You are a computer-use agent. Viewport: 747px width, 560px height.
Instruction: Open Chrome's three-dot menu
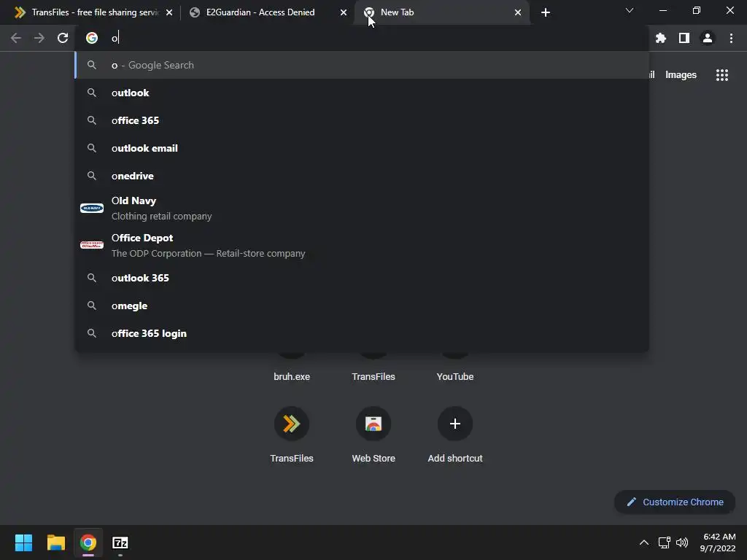click(x=731, y=38)
